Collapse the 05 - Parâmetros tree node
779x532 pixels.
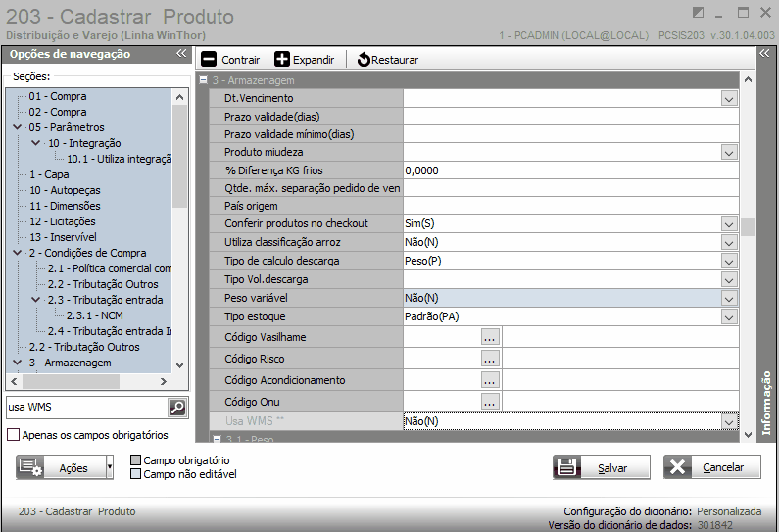coord(18,127)
